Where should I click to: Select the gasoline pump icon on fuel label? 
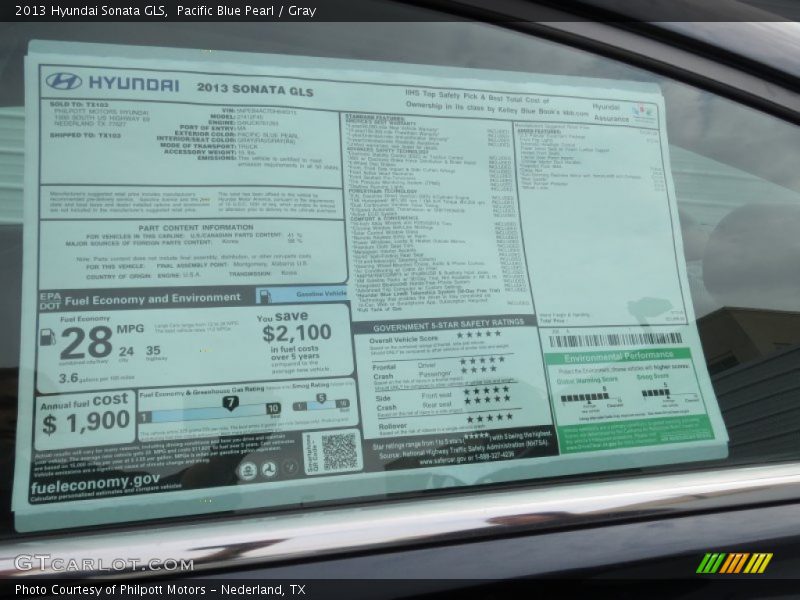point(265,296)
